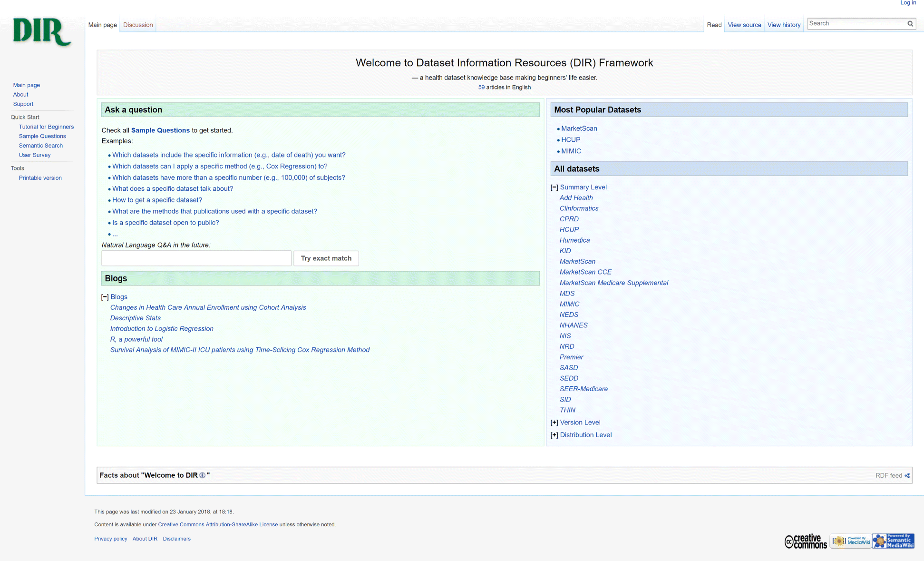Click bold Sample Questions link in Ask a question

pyautogui.click(x=160, y=130)
